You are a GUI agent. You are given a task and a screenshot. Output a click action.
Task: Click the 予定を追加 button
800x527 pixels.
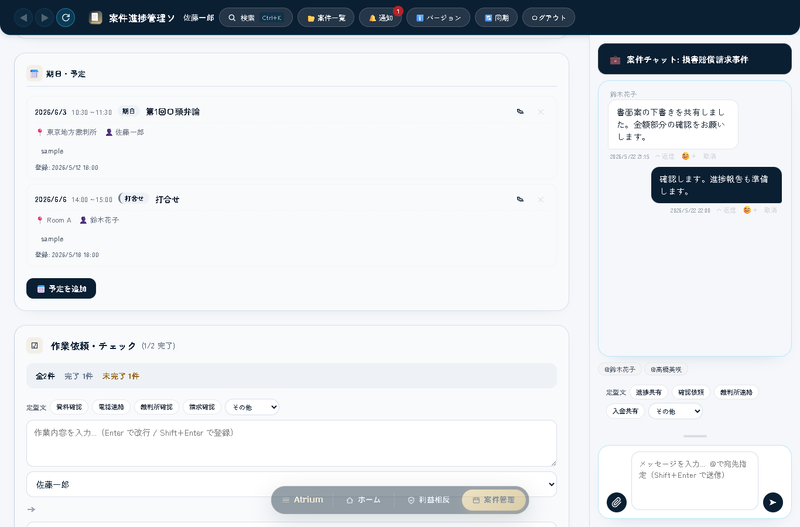pyautogui.click(x=61, y=289)
